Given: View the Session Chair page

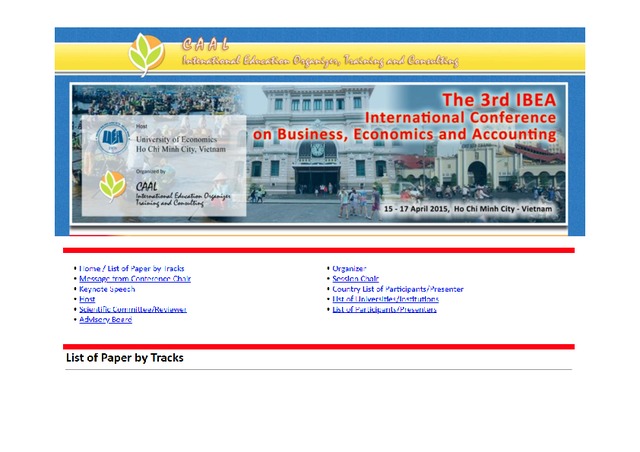Looking at the screenshot, I should pos(356,279).
